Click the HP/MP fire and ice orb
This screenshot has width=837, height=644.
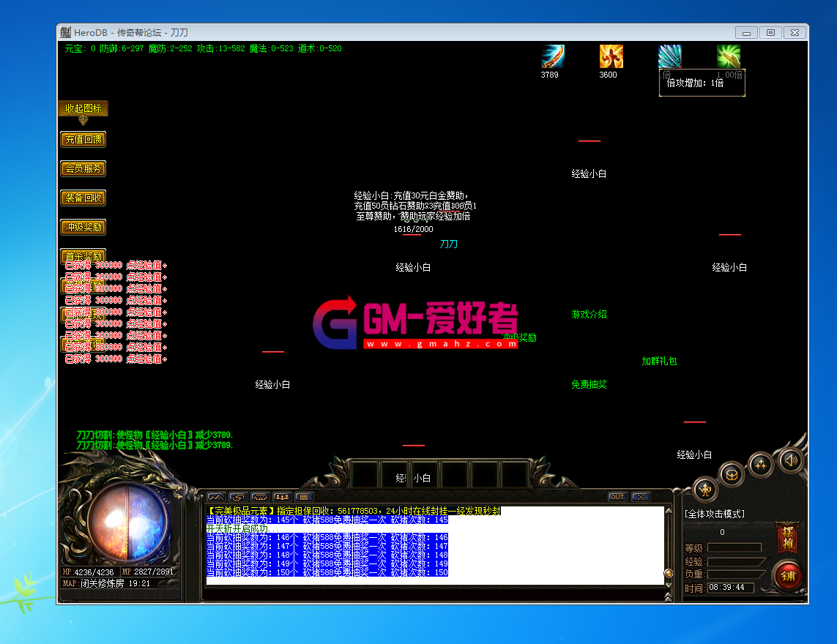(128, 521)
